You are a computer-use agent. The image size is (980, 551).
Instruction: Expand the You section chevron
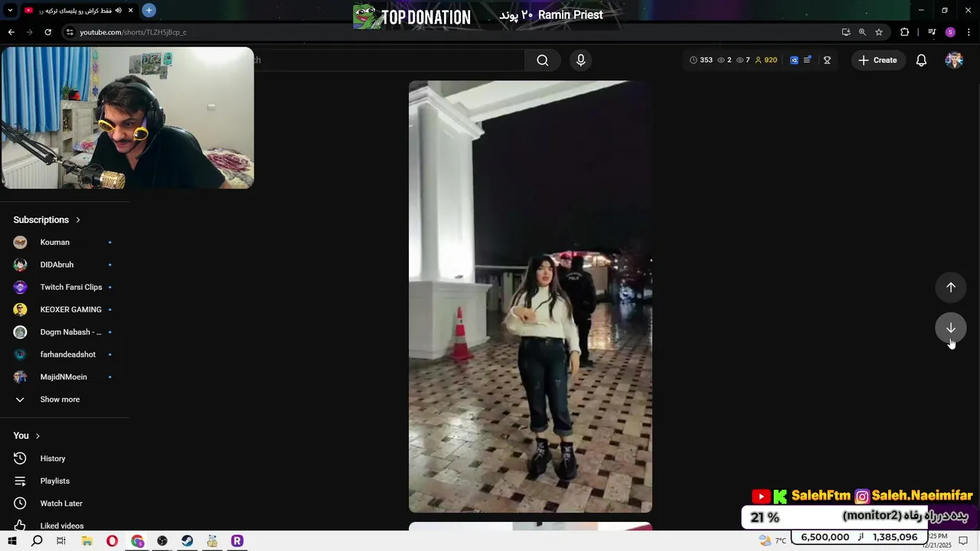point(38,436)
